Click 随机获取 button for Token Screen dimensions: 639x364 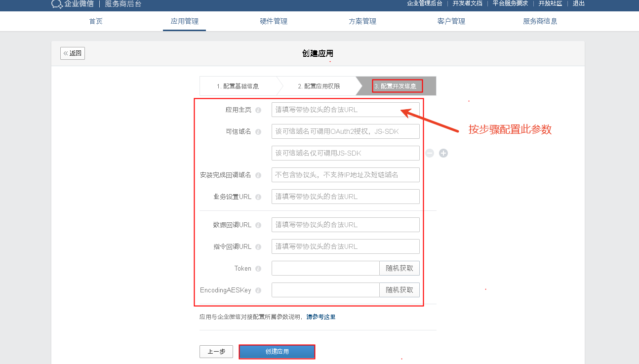coord(399,268)
